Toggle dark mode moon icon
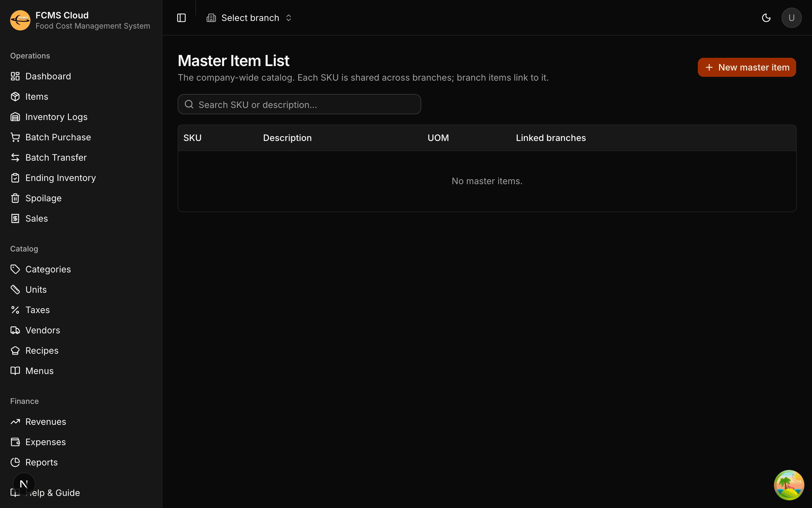This screenshot has width=812, height=508. tap(766, 18)
